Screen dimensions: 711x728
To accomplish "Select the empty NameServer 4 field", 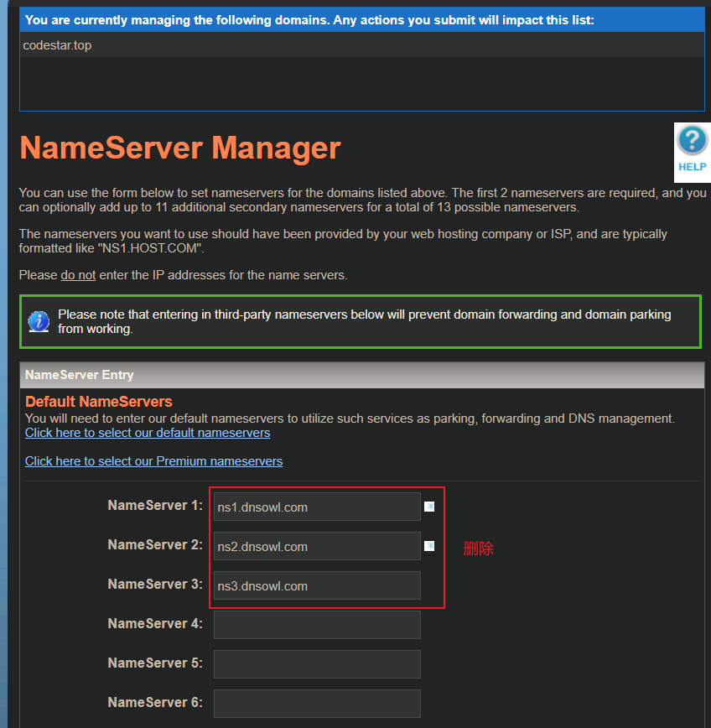I will pyautogui.click(x=317, y=625).
